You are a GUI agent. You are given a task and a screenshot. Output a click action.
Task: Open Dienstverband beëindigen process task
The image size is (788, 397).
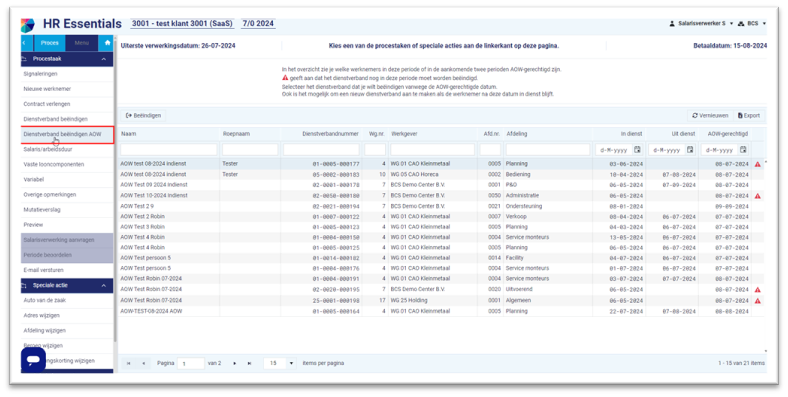[x=67, y=119]
